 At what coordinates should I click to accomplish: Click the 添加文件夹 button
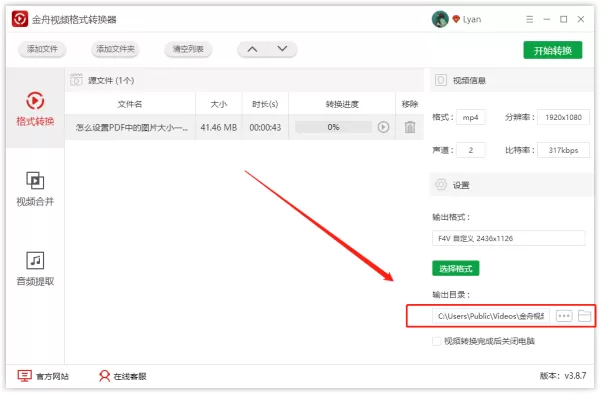(115, 49)
